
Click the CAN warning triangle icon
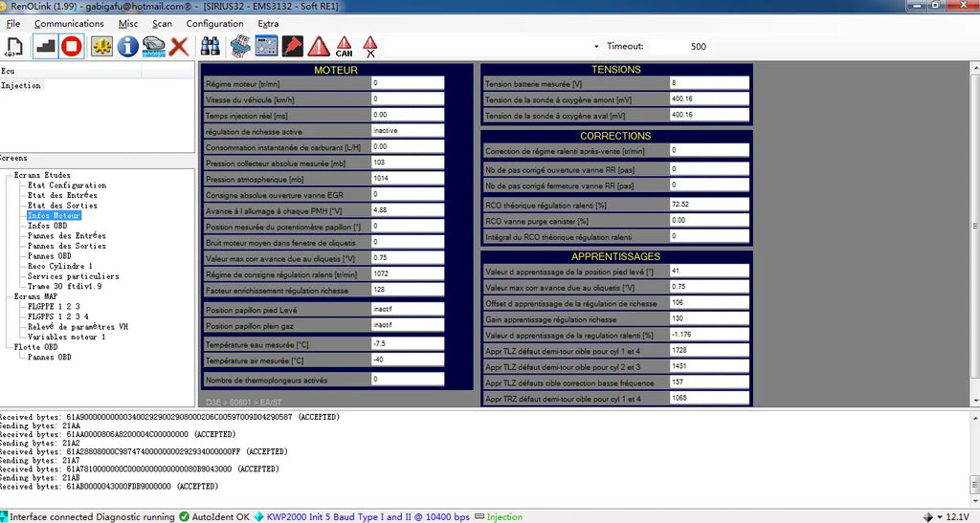(345, 46)
